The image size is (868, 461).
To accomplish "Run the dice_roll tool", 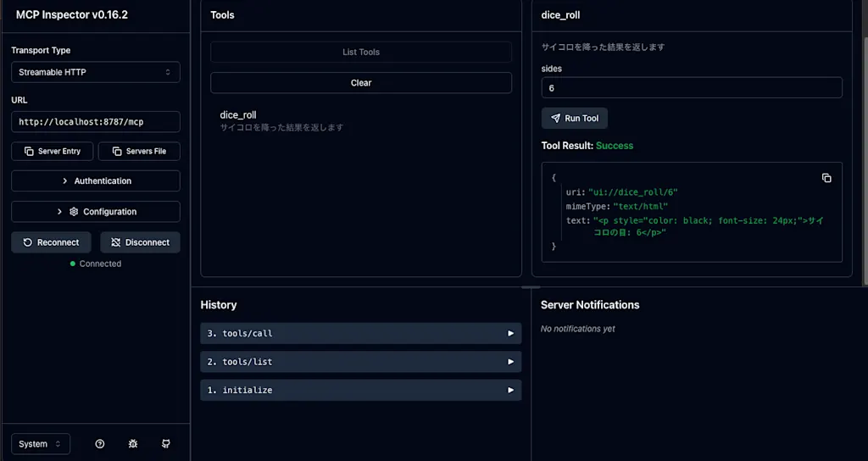I will point(575,119).
